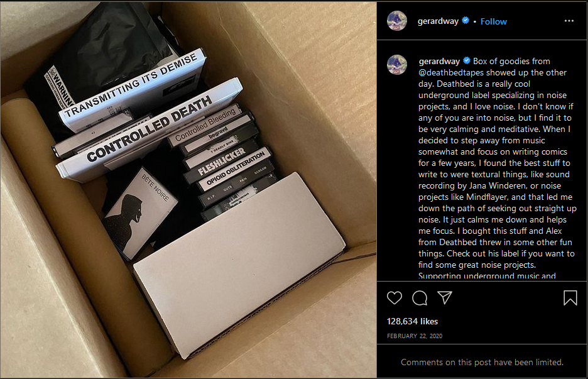Image resolution: width=588 pixels, height=379 pixels.
Task: Like the post with heart icon
Action: click(x=394, y=298)
